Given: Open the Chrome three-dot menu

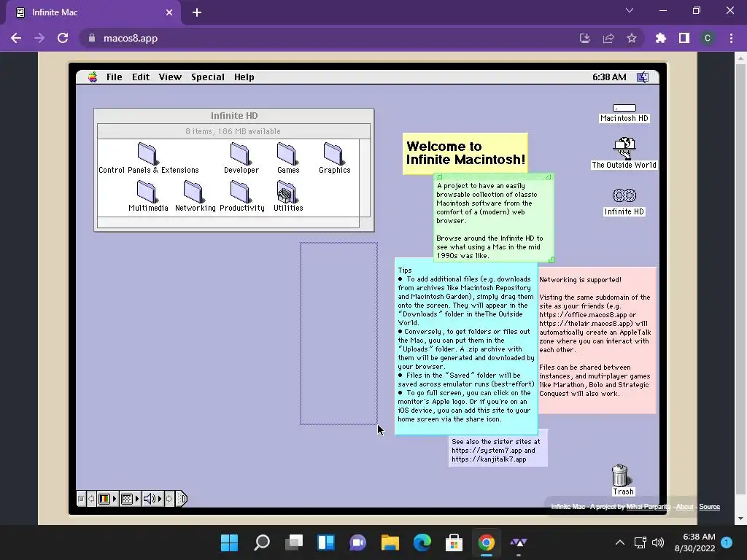Looking at the screenshot, I should [x=731, y=38].
